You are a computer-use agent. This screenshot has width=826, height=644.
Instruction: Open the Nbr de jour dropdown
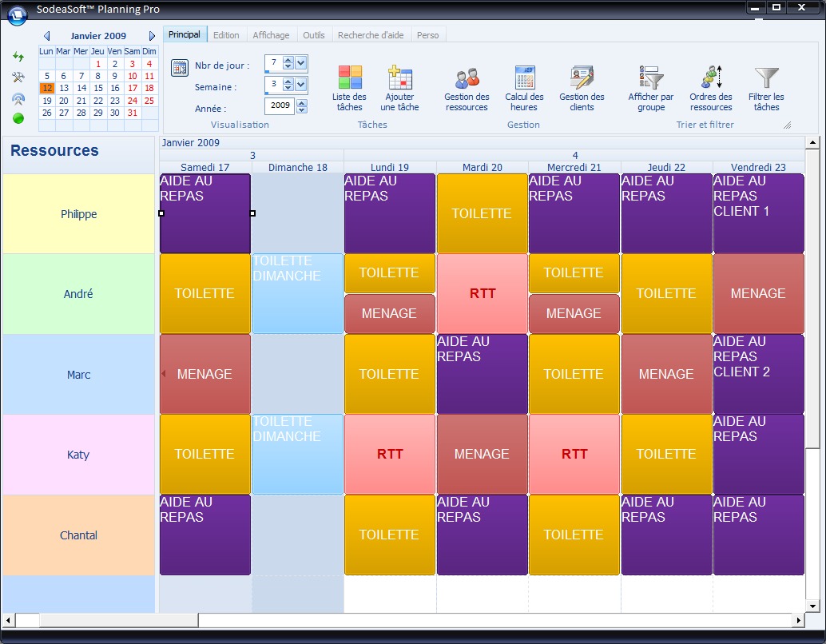coord(299,62)
